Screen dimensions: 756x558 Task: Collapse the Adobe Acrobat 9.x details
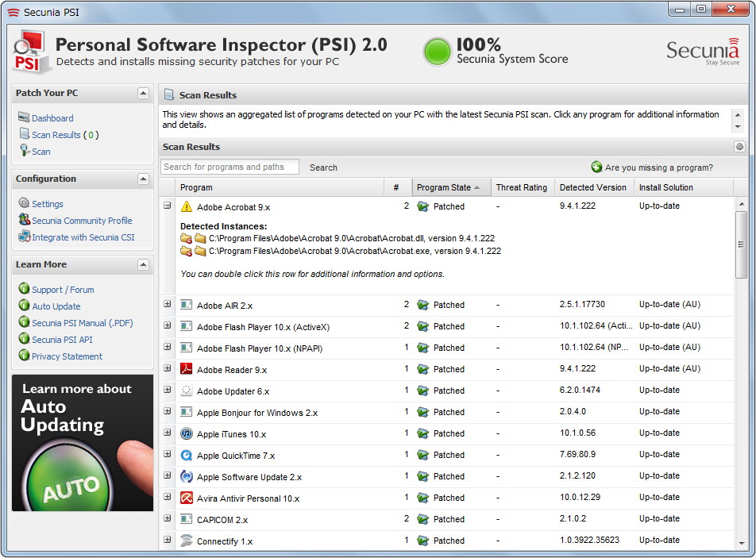pos(166,206)
